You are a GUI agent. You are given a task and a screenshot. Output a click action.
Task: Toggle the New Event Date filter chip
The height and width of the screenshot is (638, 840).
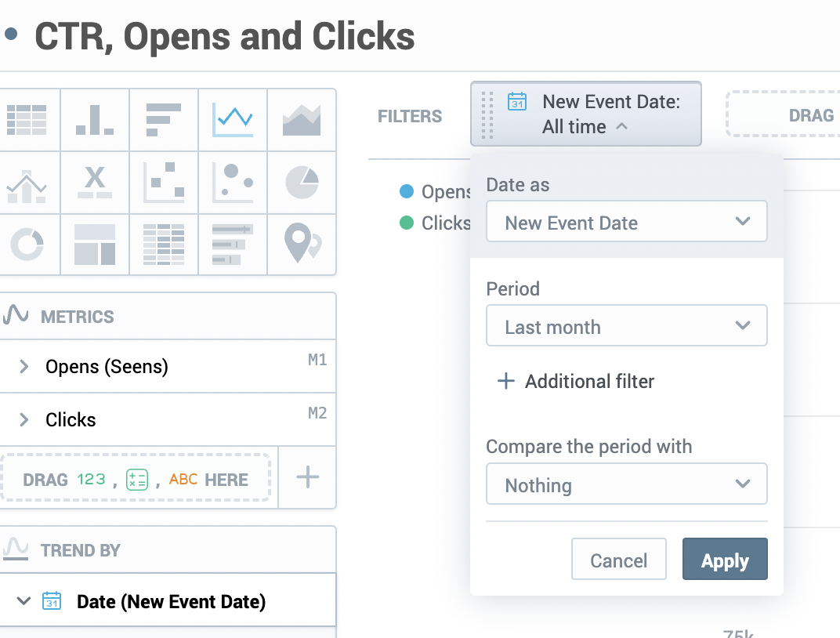[585, 114]
